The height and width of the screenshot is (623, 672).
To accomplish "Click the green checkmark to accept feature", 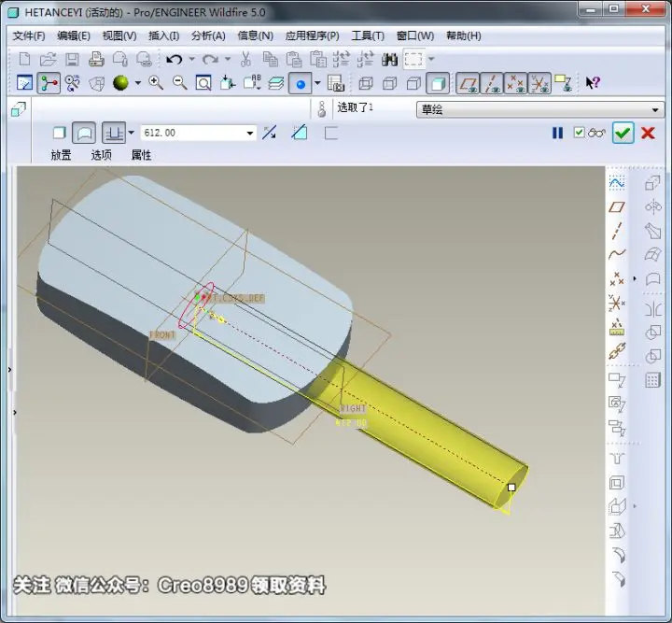I will pos(623,133).
